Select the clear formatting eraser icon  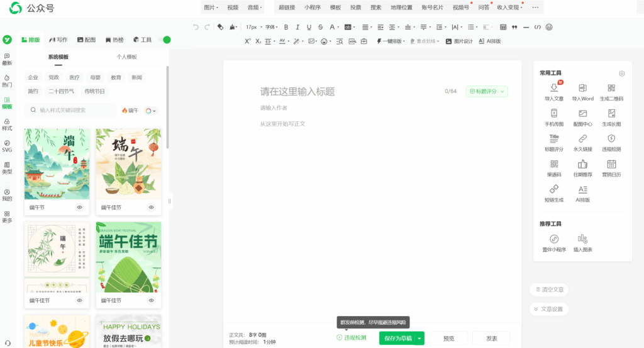point(221,27)
